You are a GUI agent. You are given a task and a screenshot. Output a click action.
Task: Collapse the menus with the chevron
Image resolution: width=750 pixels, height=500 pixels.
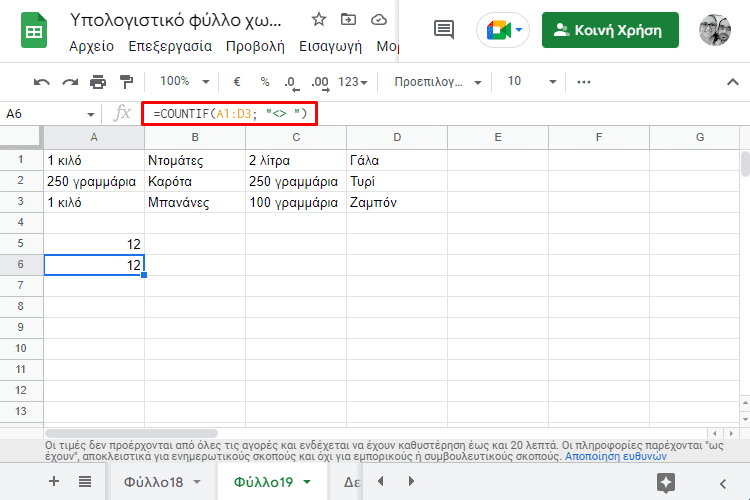(x=732, y=82)
